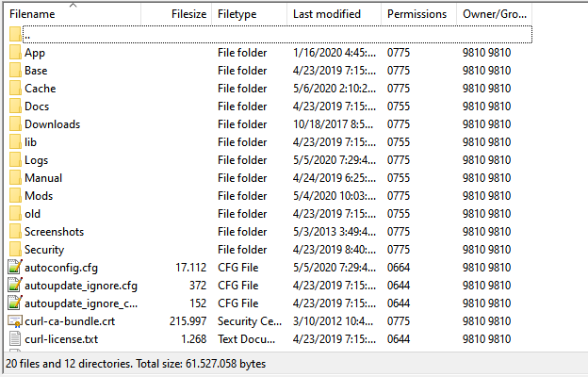Click the Filetype column header
Screen dimensions: 588x377
tap(237, 14)
